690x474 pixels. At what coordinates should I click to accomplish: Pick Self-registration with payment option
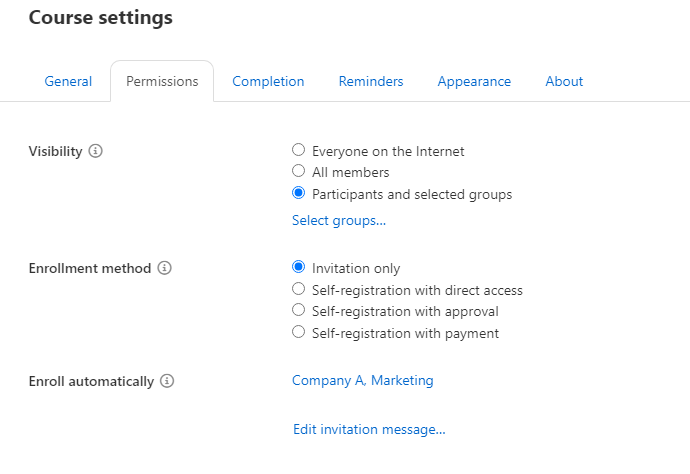click(298, 333)
